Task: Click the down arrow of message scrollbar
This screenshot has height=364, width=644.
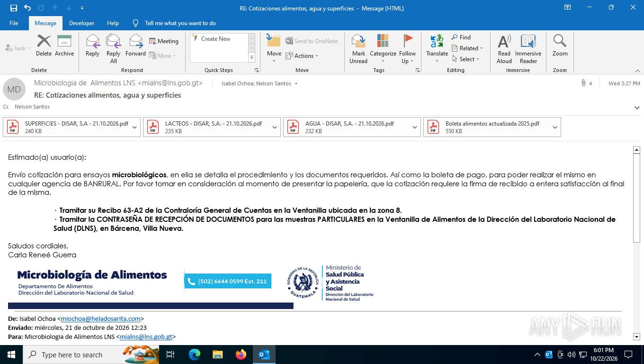Action: (636, 337)
